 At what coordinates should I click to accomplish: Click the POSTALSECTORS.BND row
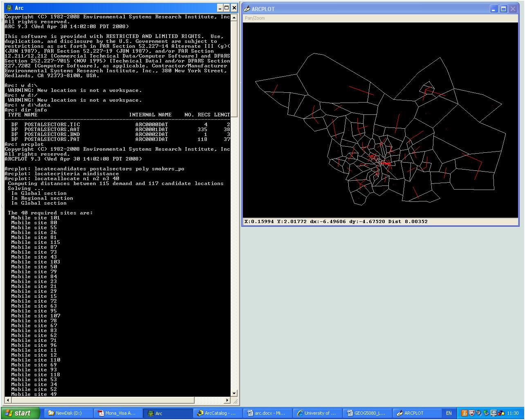click(117, 134)
